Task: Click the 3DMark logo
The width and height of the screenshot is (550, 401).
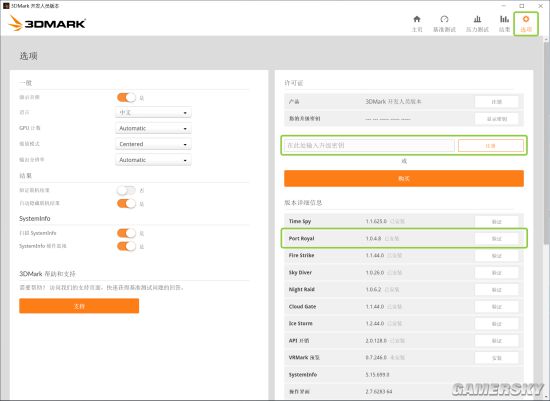Action: pos(47,23)
